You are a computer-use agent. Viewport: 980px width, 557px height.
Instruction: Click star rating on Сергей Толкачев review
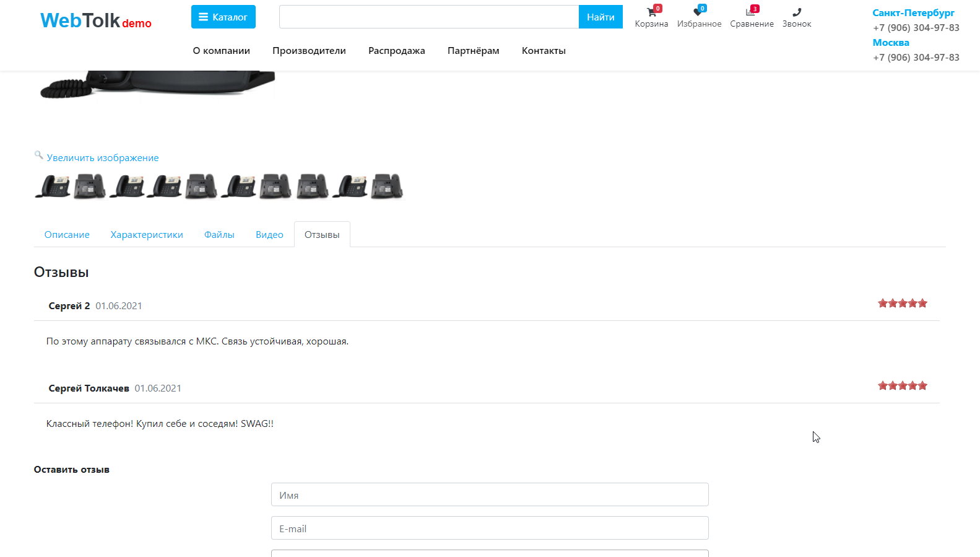[902, 386]
